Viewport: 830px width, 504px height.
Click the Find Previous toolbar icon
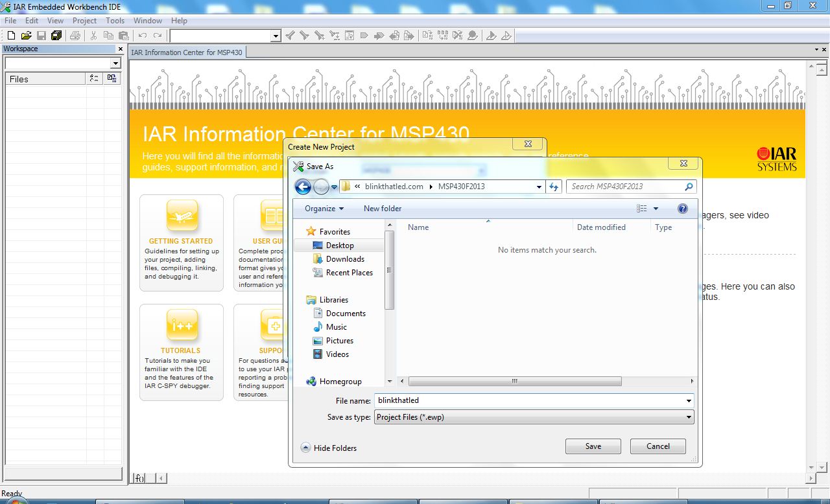290,36
